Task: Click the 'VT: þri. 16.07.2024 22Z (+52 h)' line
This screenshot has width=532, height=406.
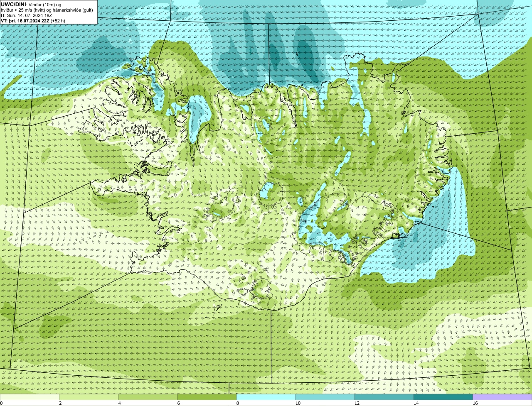Action: pos(33,20)
